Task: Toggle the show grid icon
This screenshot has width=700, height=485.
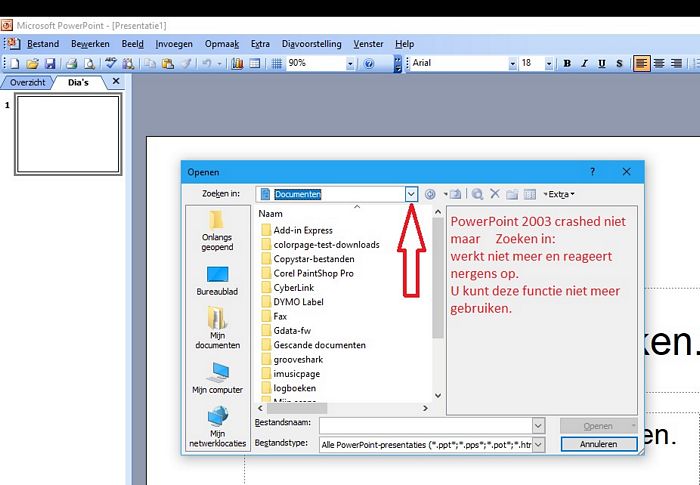Action: (x=277, y=63)
